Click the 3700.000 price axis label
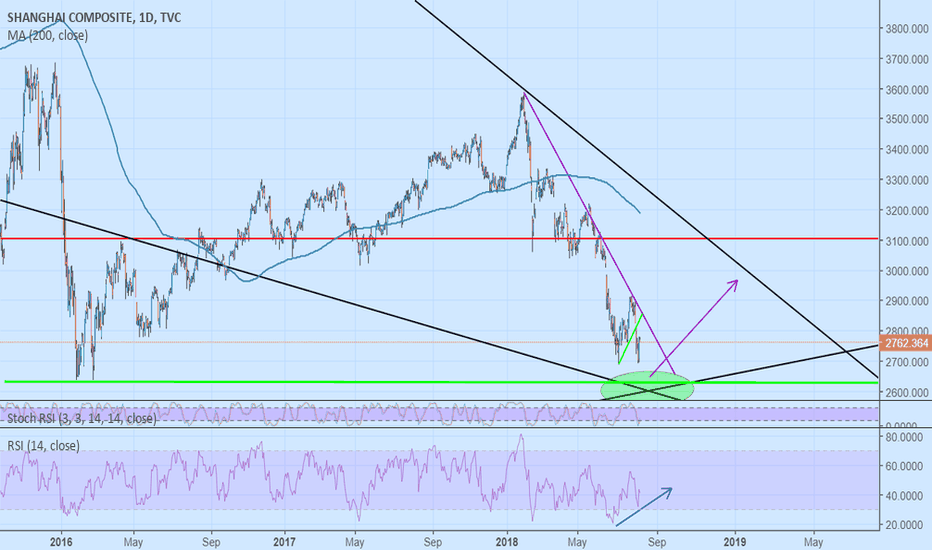 (x=906, y=59)
